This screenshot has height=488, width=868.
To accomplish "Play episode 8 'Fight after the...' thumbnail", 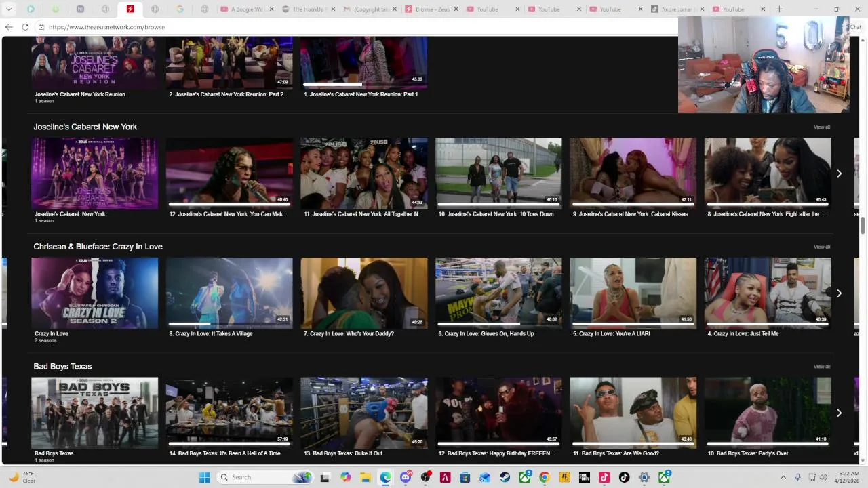I will pyautogui.click(x=768, y=174).
